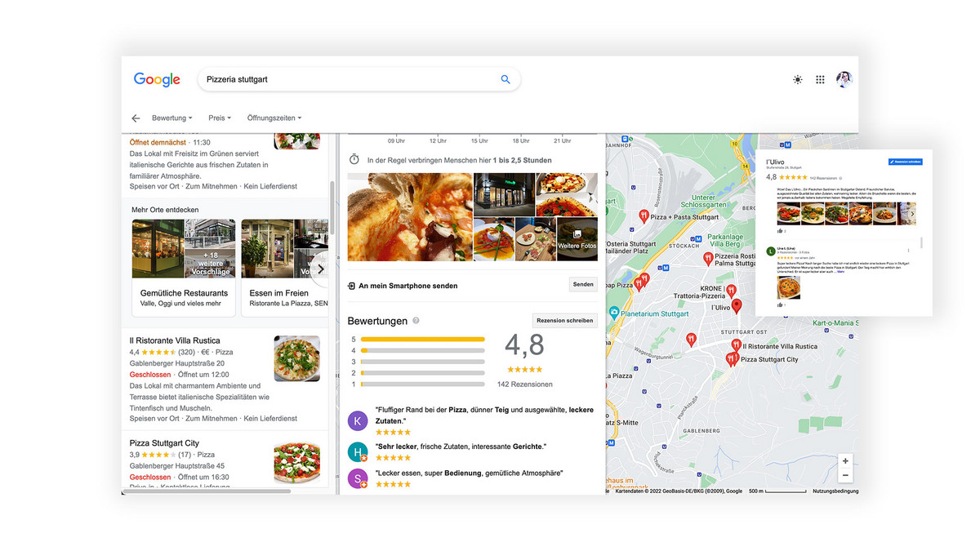Select the Pizza + Pasta Stuttgart map pin
Screen dimensions: 980x551
tap(644, 217)
